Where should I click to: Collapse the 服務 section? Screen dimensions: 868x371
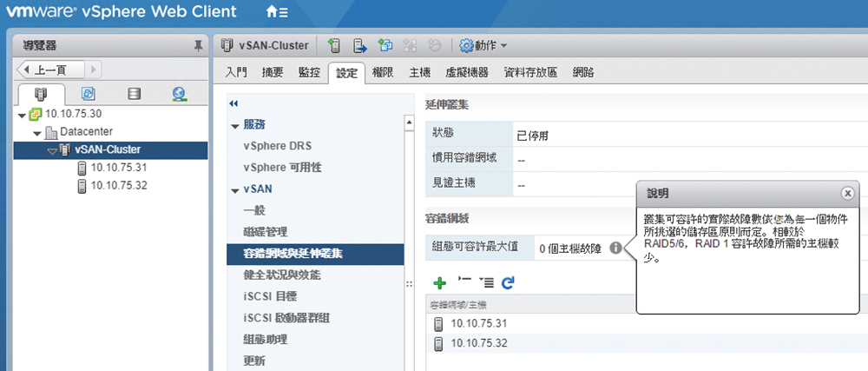(x=234, y=126)
